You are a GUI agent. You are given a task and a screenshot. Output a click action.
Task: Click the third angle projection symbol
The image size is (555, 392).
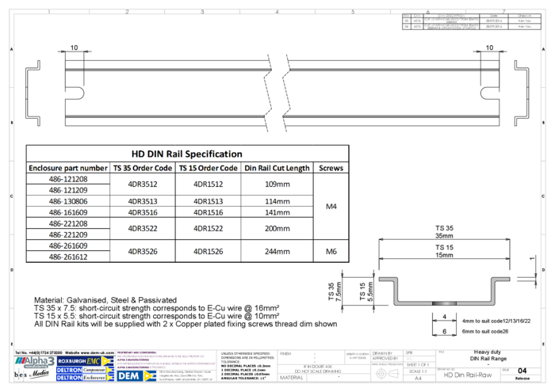(387, 373)
